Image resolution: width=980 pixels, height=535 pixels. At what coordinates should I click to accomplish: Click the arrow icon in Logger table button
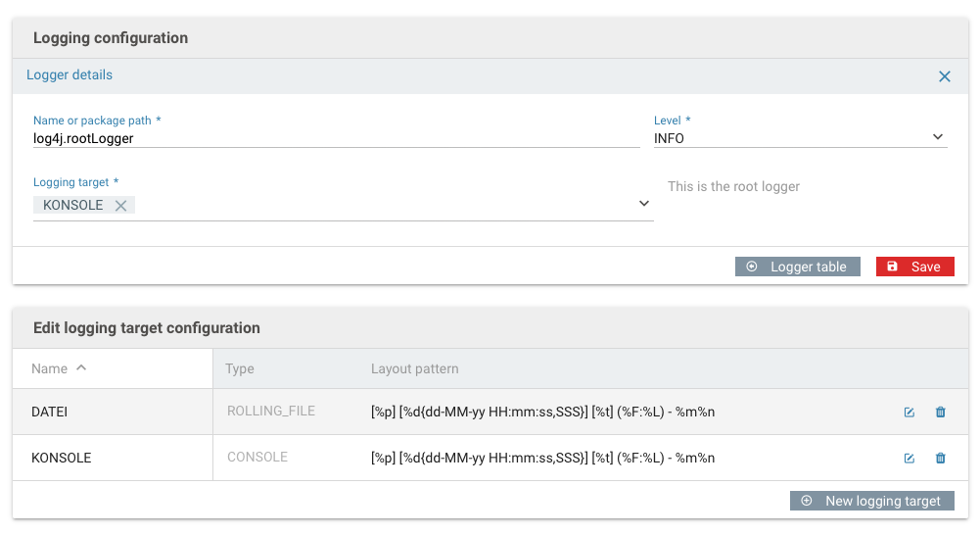[752, 266]
